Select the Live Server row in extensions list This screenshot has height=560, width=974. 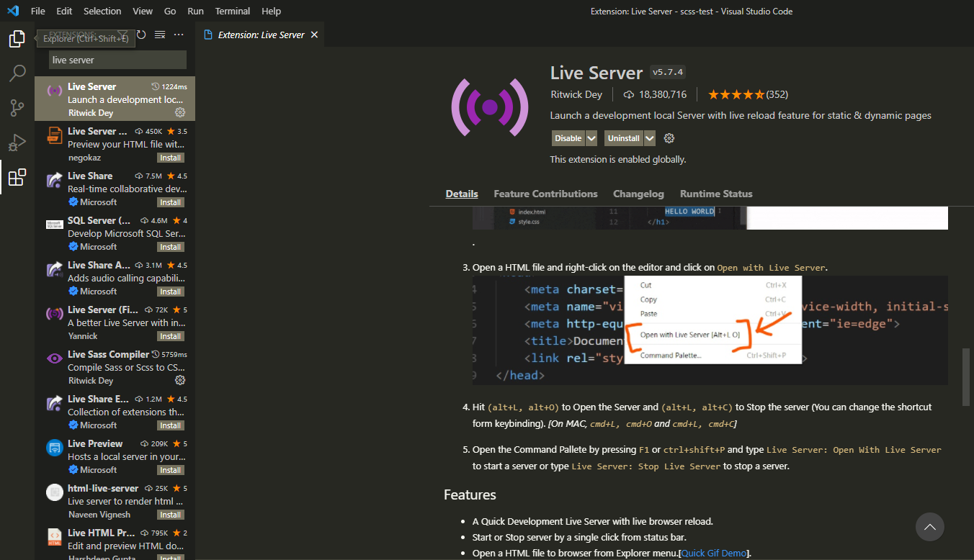[115, 99]
